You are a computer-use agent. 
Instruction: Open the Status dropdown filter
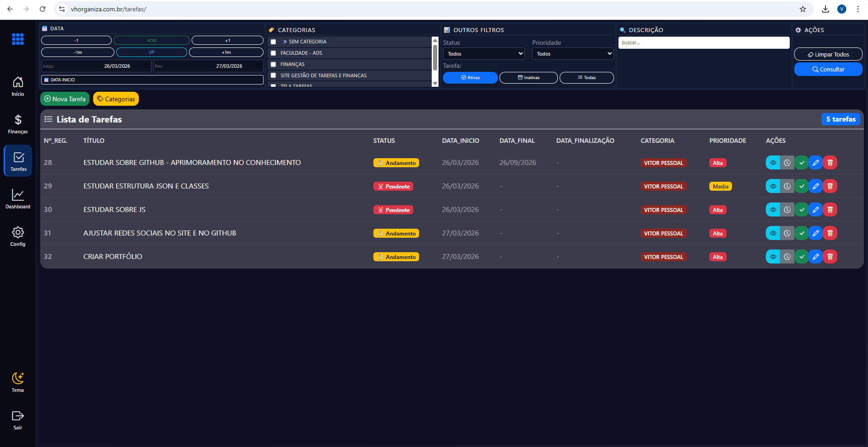483,54
